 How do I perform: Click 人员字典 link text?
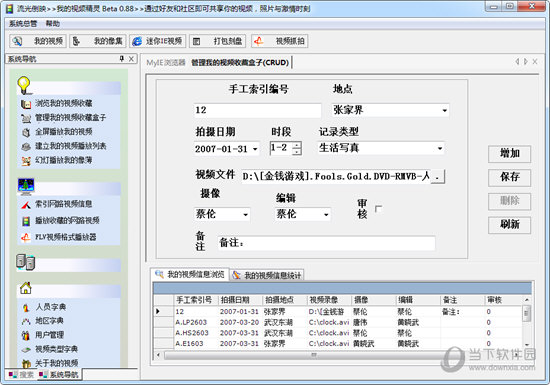(51, 308)
